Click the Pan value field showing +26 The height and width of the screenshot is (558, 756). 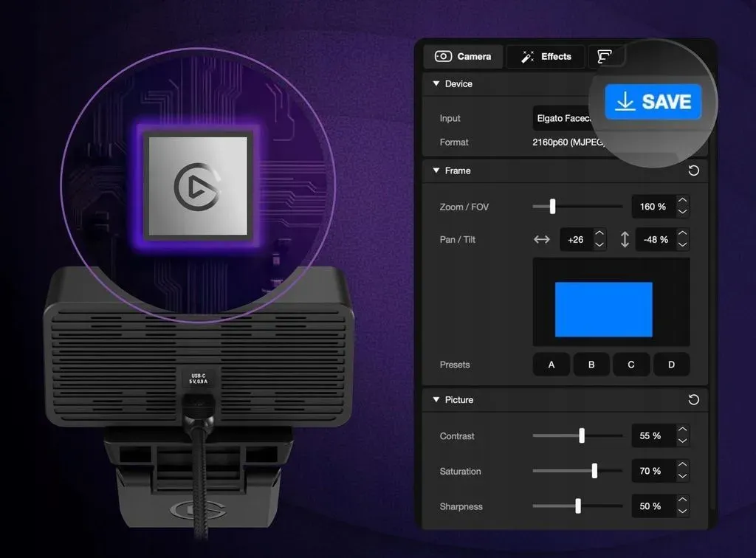tap(576, 239)
